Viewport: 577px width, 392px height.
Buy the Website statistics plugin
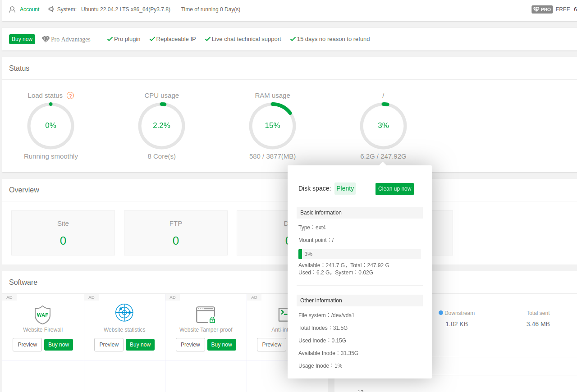(x=140, y=345)
